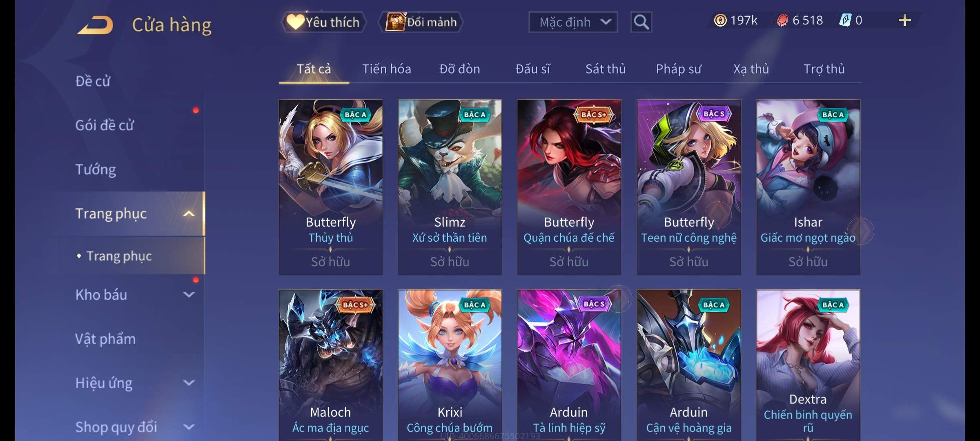
Task: Select the Pháp sư tab
Action: pos(678,69)
